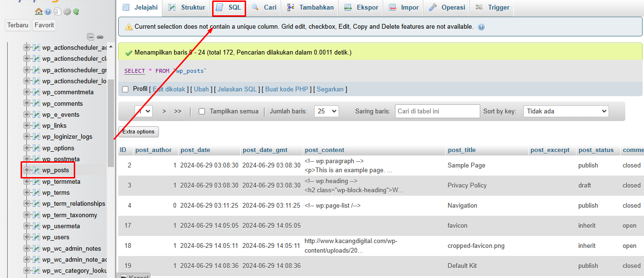Open the Jumlah baris dropdown
The width and height of the screenshot is (644, 278).
326,111
